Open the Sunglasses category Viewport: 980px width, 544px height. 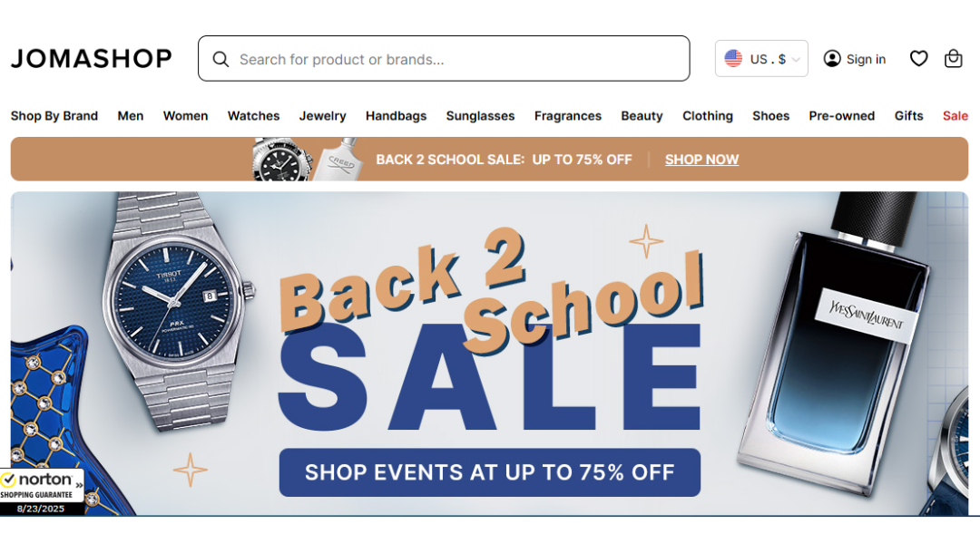click(480, 116)
